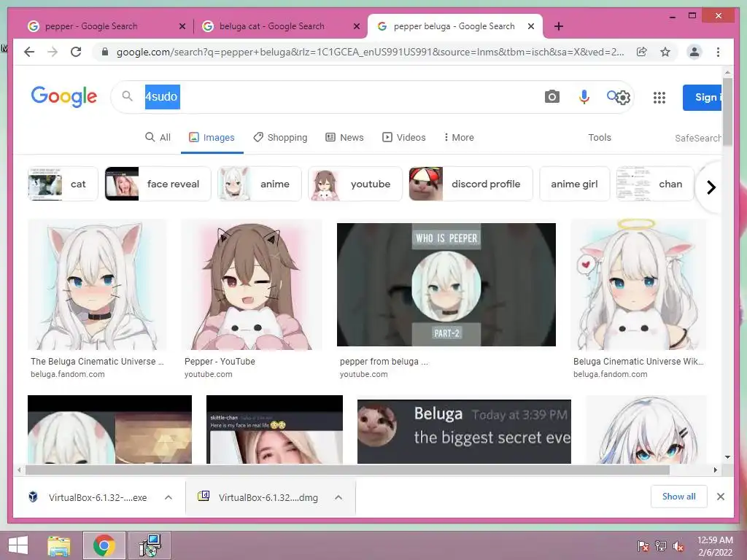Viewport: 747px width, 560px height.
Task: Open the network setup taskbar app
Action: pyautogui.click(x=150, y=545)
